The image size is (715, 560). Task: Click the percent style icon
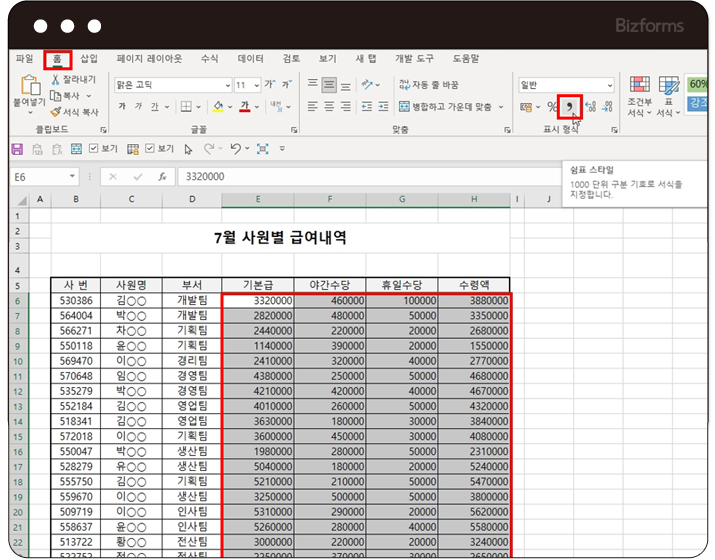551,107
